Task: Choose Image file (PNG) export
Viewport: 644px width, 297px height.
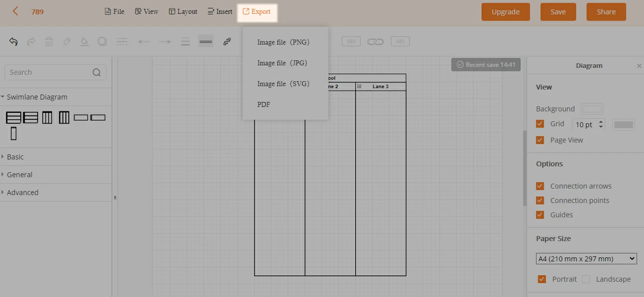Action: pyautogui.click(x=283, y=42)
